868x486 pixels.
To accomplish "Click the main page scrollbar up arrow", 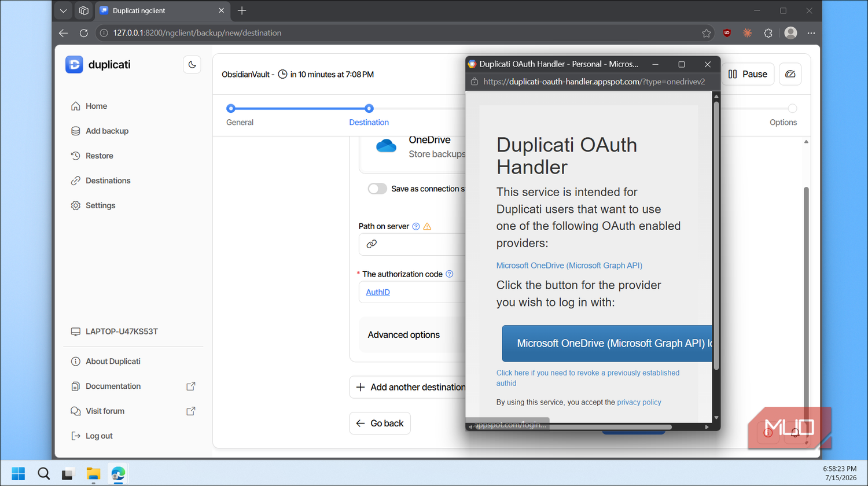I will pos(806,142).
